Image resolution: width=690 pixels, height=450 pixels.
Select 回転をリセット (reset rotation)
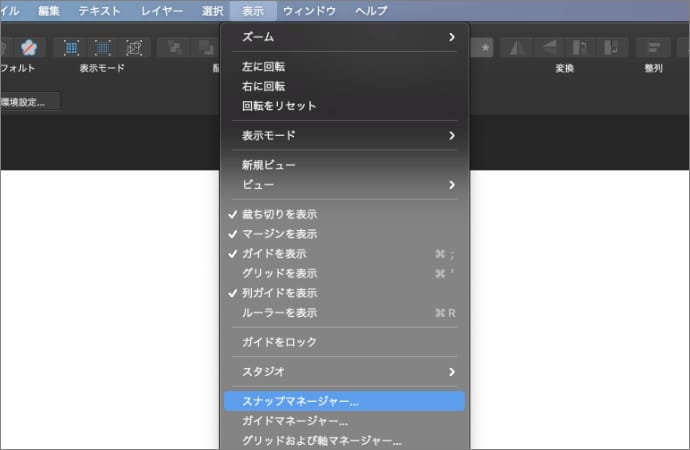[x=279, y=106]
